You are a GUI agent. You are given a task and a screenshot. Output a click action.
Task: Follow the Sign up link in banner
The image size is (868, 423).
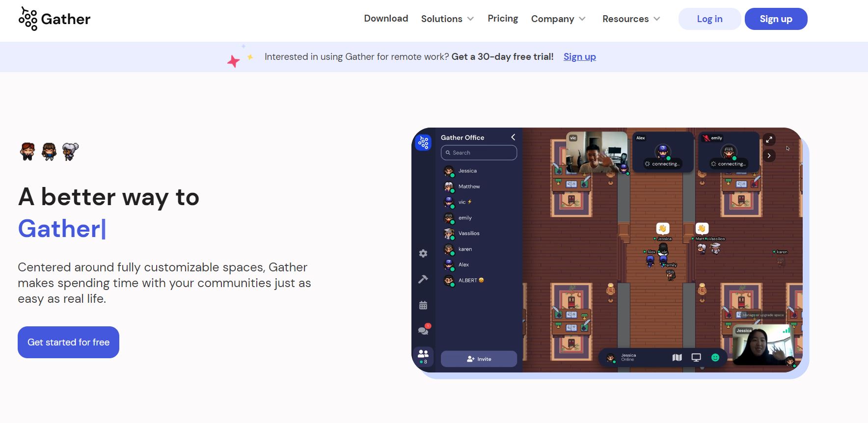click(579, 56)
